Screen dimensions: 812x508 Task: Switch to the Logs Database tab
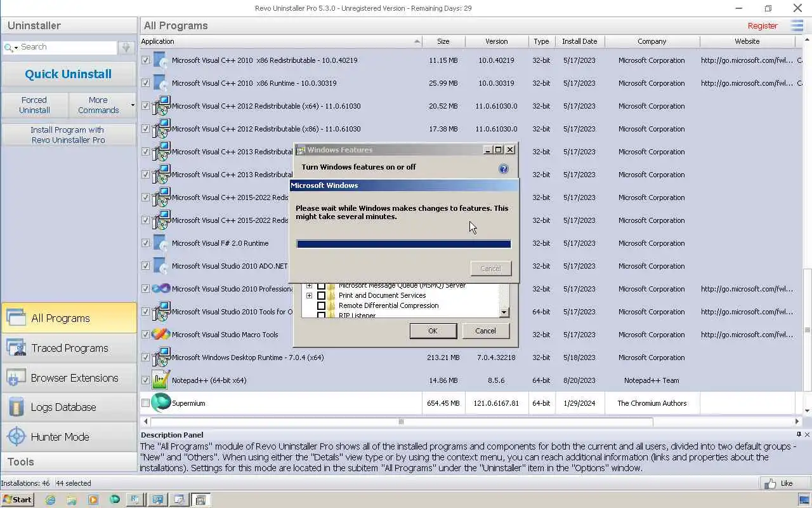point(69,407)
